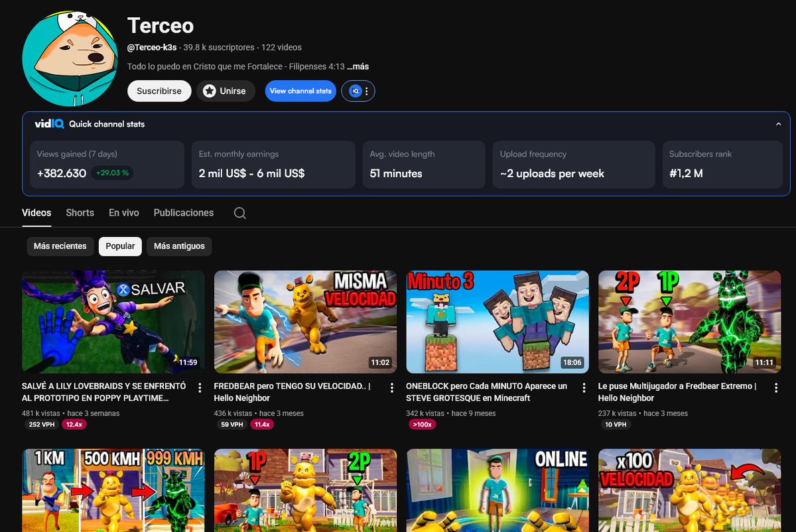Open options menu for SALVÉ A LILY LOVEBRAIDS video
796x532 pixels.
[x=200, y=387]
